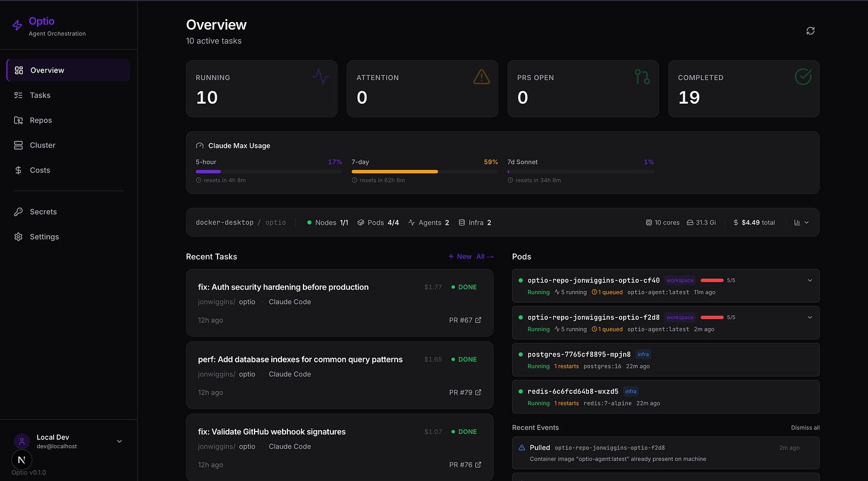Click the bar chart icon in the cluster bar
Screen dimensions: 868x481
pos(798,222)
